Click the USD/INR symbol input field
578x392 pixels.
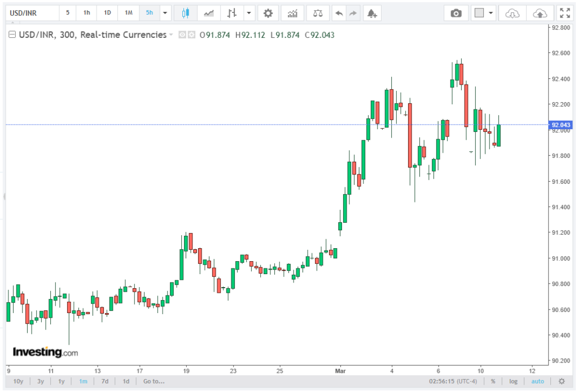31,13
